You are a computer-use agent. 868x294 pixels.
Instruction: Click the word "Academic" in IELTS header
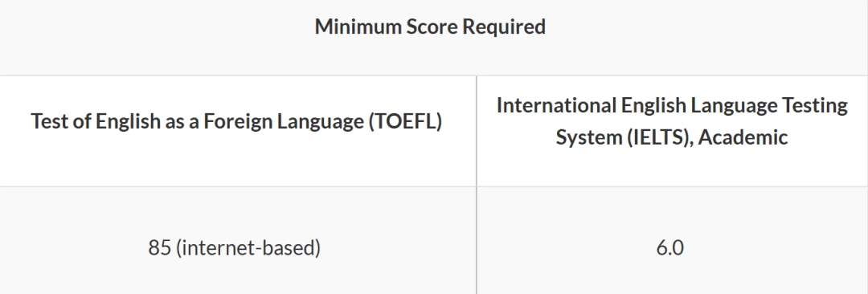pyautogui.click(x=743, y=137)
